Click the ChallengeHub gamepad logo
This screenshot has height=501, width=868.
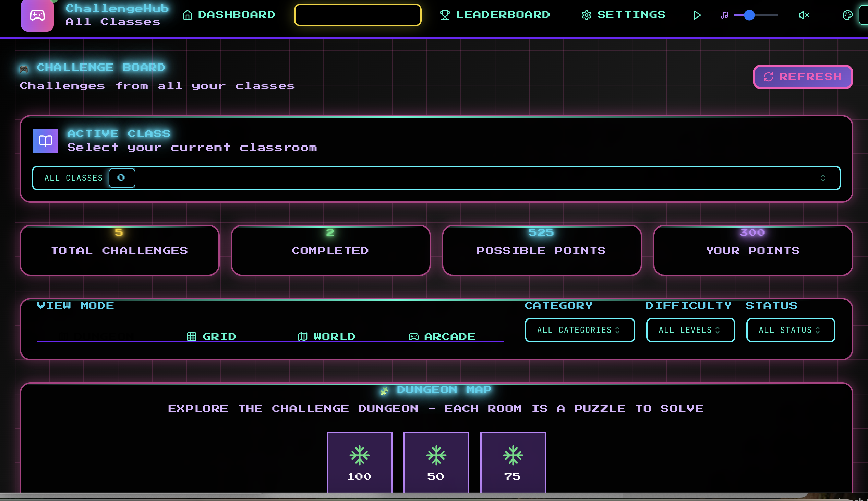(x=37, y=15)
